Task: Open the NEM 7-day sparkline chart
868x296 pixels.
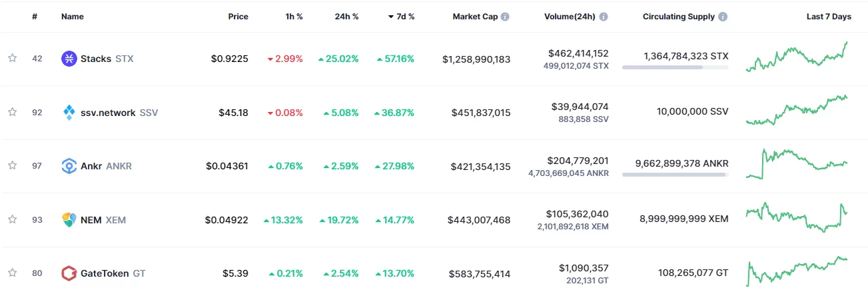Action: (797, 217)
